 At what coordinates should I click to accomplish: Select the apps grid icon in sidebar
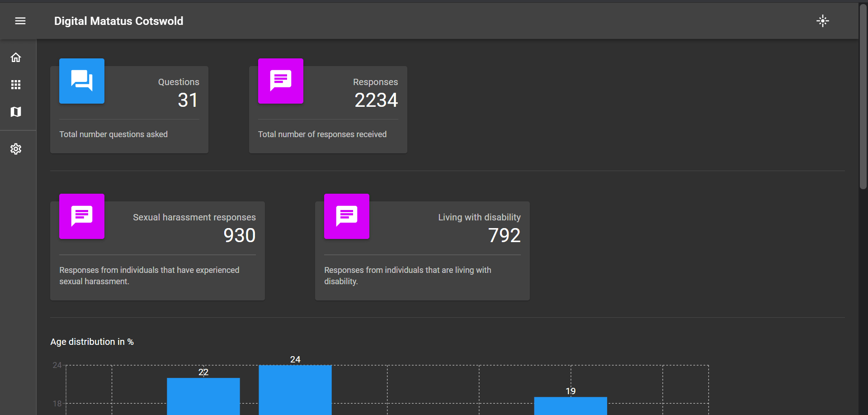(16, 85)
